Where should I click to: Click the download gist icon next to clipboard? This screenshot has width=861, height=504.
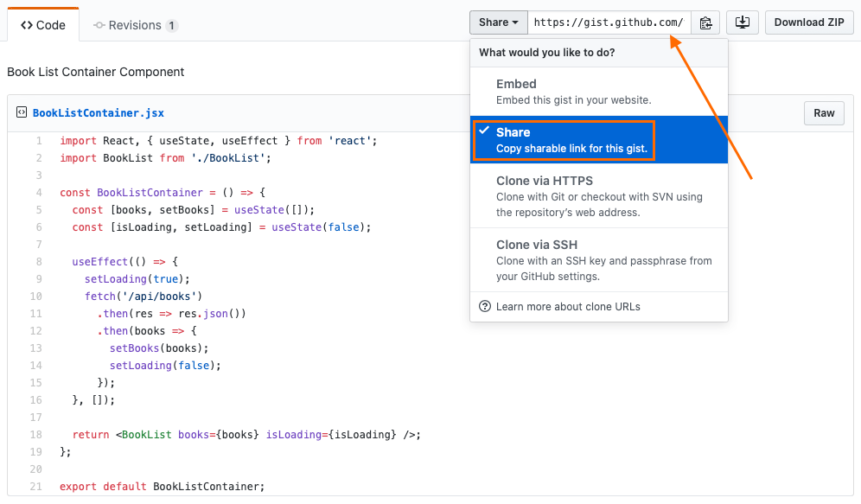click(x=742, y=22)
